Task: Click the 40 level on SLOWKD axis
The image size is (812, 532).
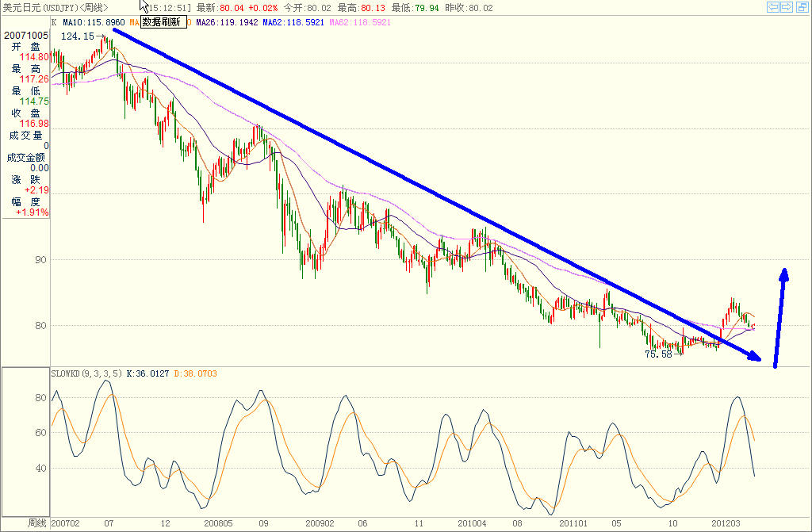Action: tap(40, 469)
